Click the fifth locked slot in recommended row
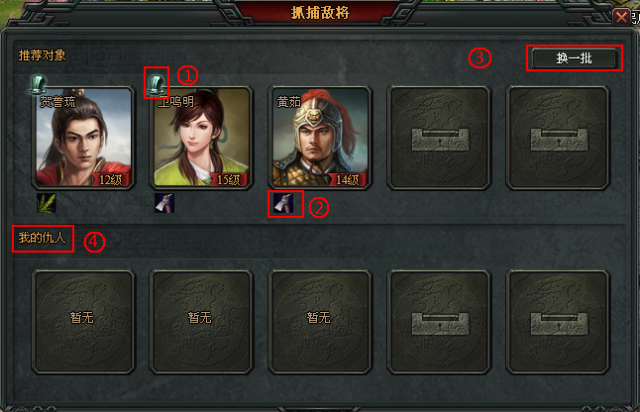 558,138
